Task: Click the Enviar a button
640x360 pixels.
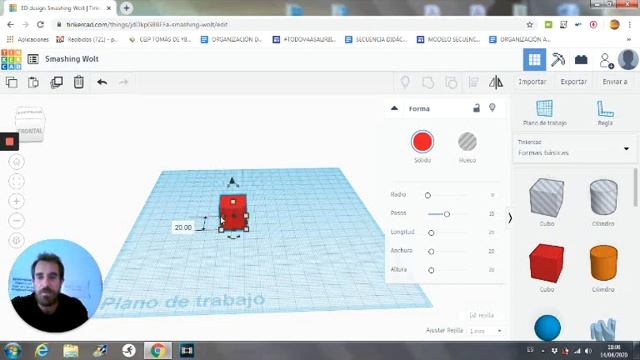Action: point(615,82)
